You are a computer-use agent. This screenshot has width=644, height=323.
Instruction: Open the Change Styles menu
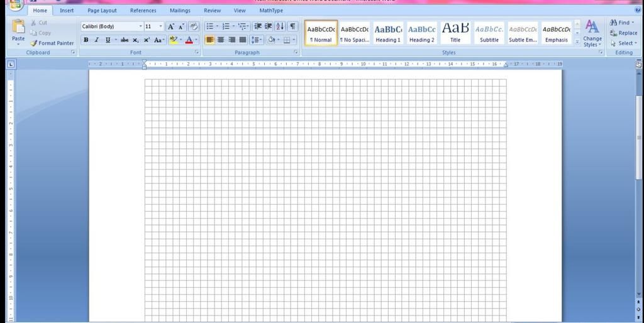(592, 33)
